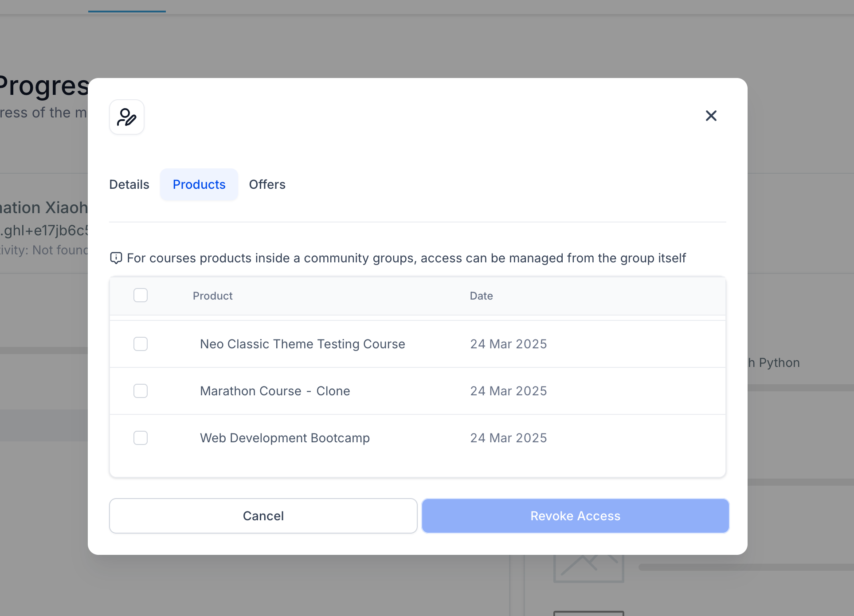The image size is (854, 616).
Task: Toggle the select-all checkbox in the Product header
Action: pyautogui.click(x=141, y=295)
